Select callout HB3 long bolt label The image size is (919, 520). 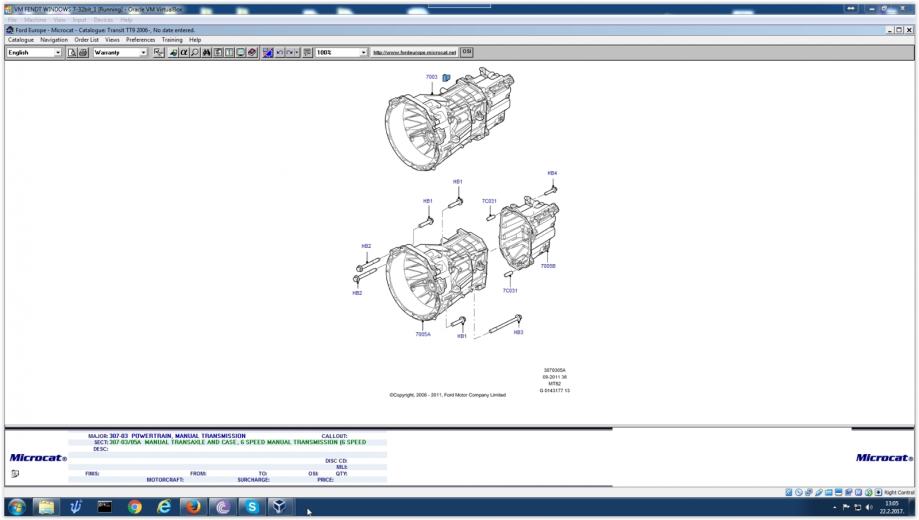point(518,332)
